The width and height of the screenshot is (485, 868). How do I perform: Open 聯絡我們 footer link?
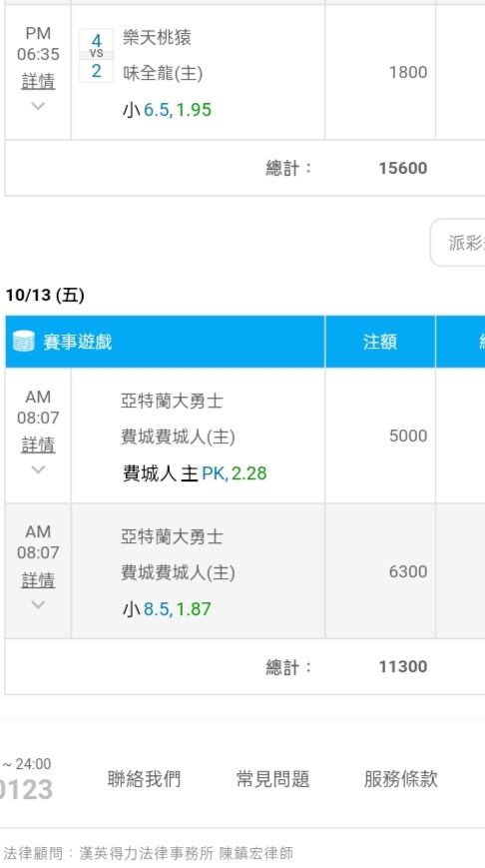[144, 779]
